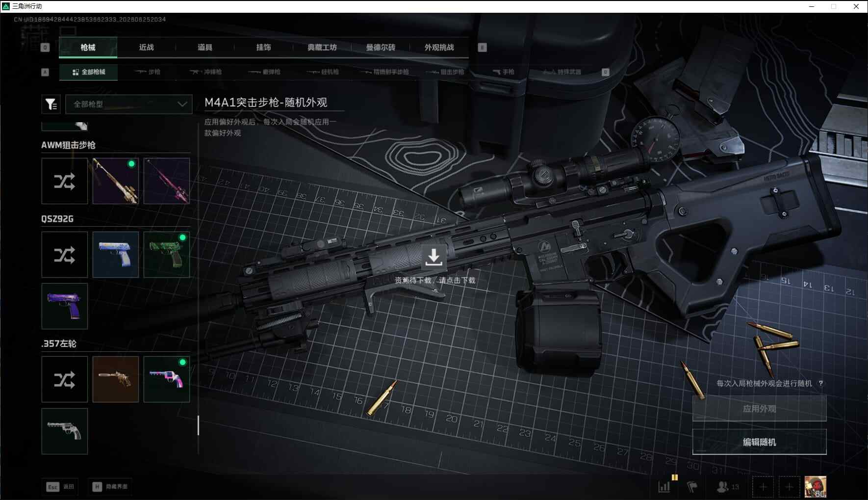This screenshot has height=500, width=868.
Task: Click the download resource icon on weapon
Action: 434,257
